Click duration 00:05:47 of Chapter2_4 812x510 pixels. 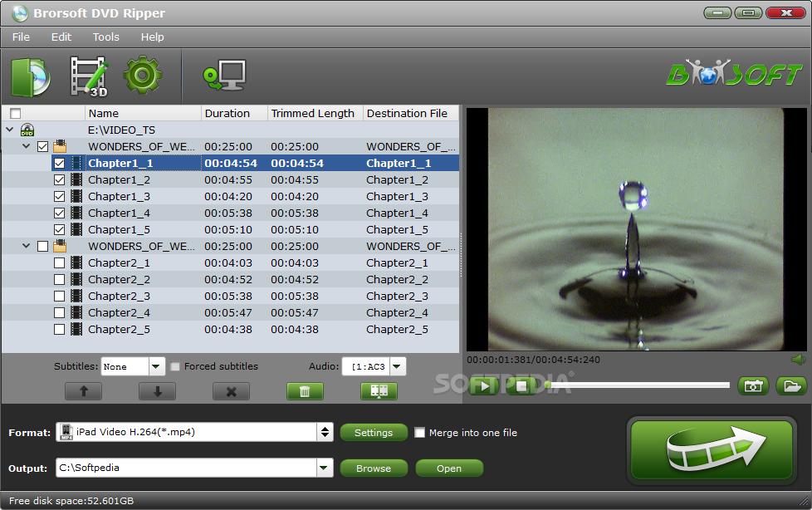[228, 312]
